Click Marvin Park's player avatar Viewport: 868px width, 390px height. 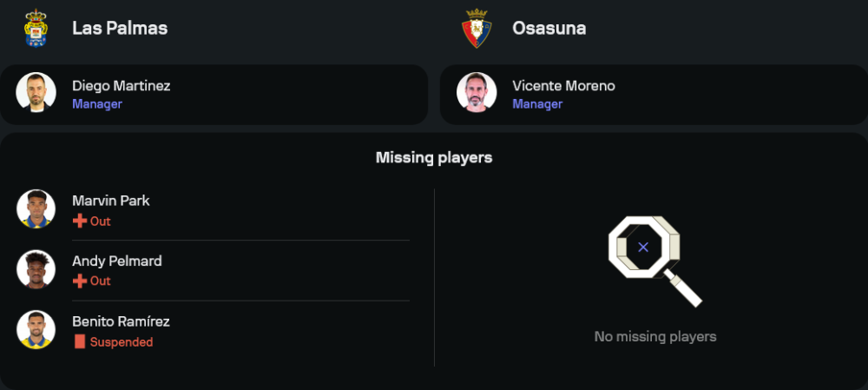36,209
